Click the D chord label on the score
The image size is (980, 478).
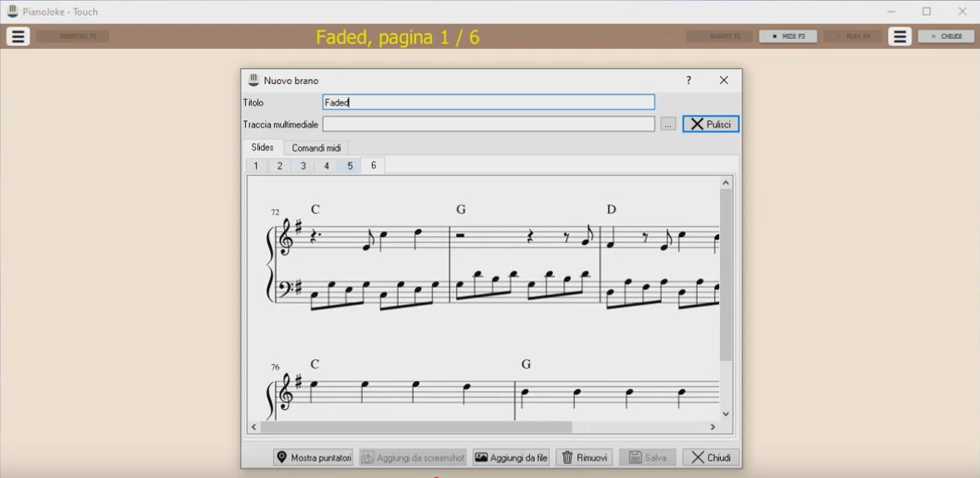(x=611, y=209)
